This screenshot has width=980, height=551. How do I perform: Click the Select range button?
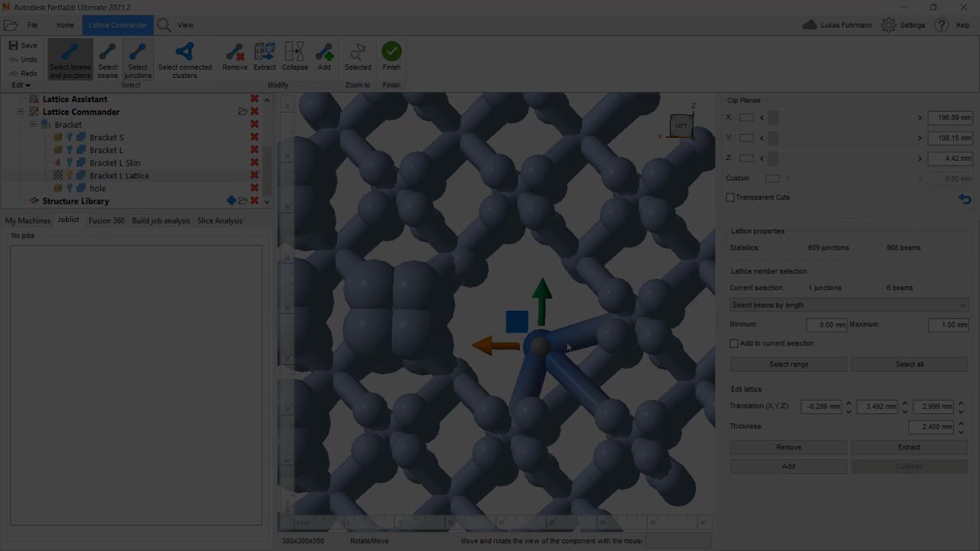click(x=789, y=364)
